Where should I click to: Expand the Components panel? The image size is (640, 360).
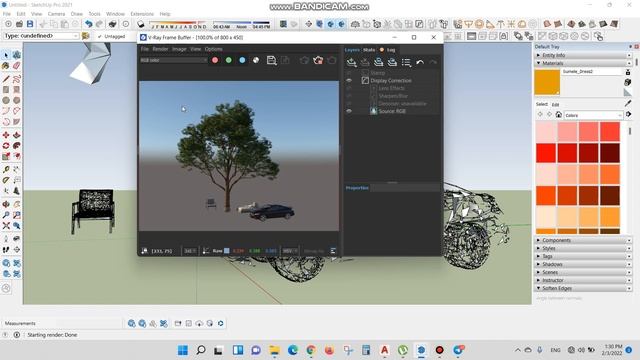[583, 240]
